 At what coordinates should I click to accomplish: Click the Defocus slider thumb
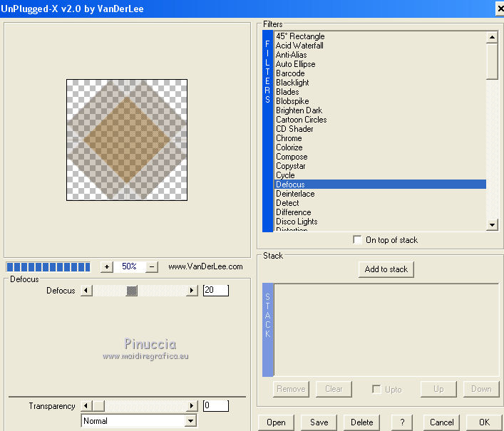coord(132,291)
